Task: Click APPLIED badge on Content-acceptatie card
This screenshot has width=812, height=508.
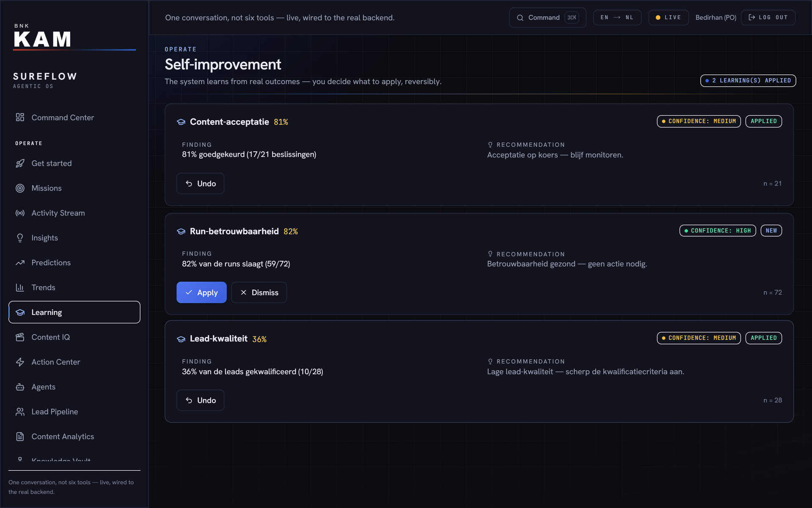Action: pyautogui.click(x=764, y=121)
